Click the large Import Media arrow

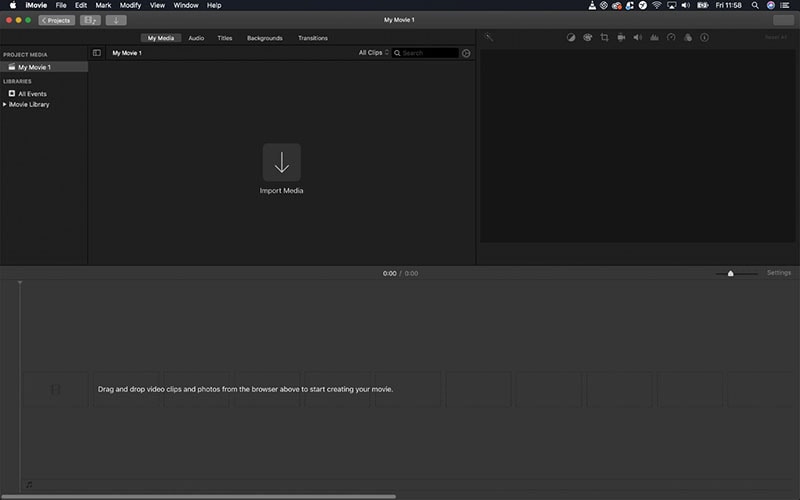282,162
